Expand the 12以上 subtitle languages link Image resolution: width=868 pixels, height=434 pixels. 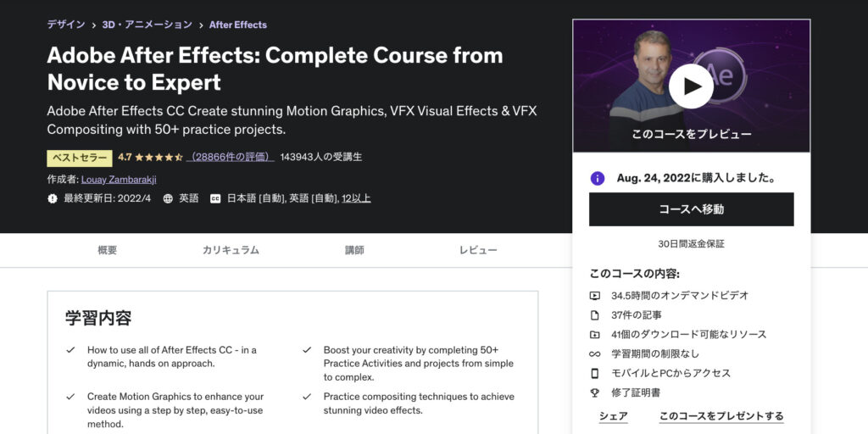point(356,198)
